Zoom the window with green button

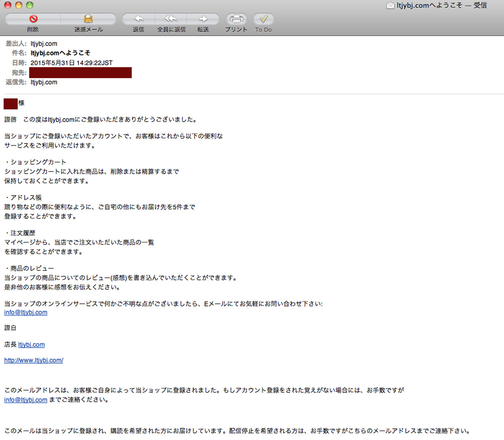29,5
